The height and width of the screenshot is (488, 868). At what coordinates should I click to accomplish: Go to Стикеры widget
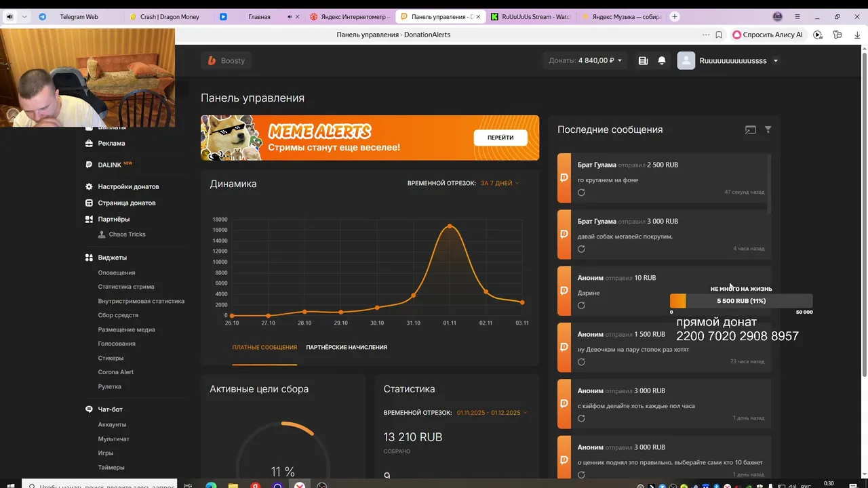(111, 358)
